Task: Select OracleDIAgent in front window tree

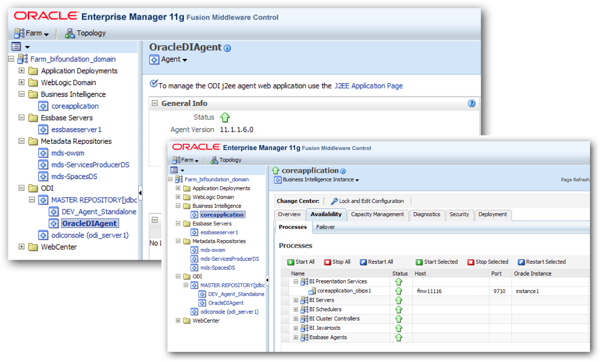Action: pos(226,303)
